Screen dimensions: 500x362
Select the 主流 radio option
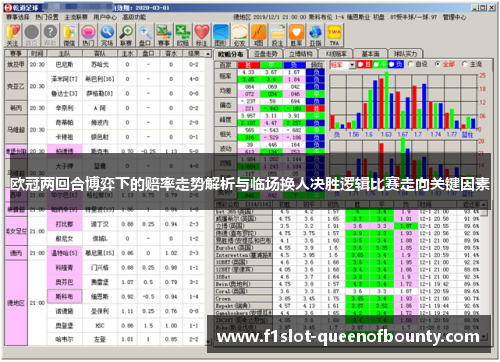[x=465, y=64]
